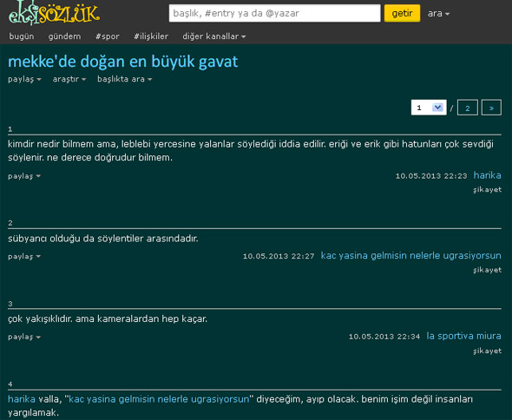Click the ekşi sözlük logo
This screenshot has width=512, height=420.
(54, 13)
